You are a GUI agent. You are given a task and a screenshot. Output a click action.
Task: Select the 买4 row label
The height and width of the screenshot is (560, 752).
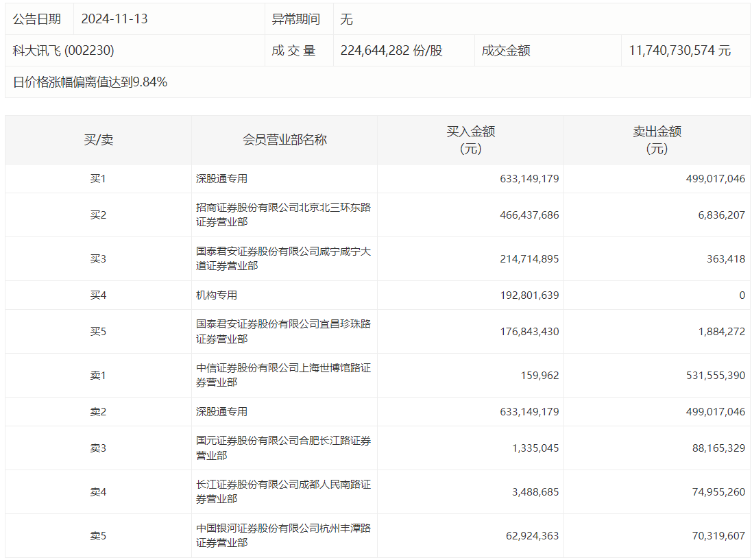tap(98, 295)
